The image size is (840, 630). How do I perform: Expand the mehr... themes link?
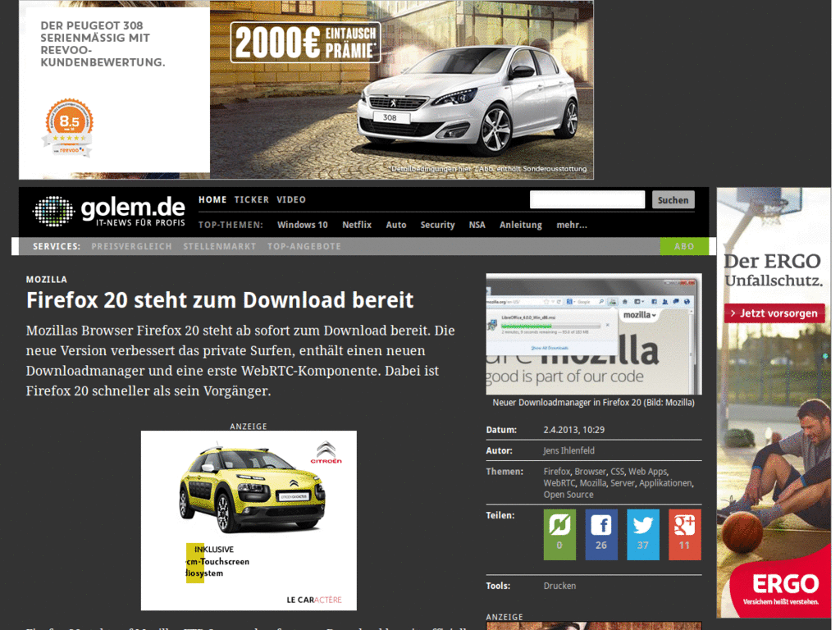pyautogui.click(x=572, y=225)
